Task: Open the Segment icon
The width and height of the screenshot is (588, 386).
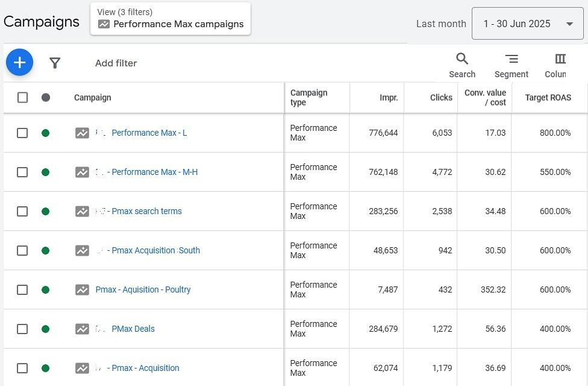Action: 511,59
